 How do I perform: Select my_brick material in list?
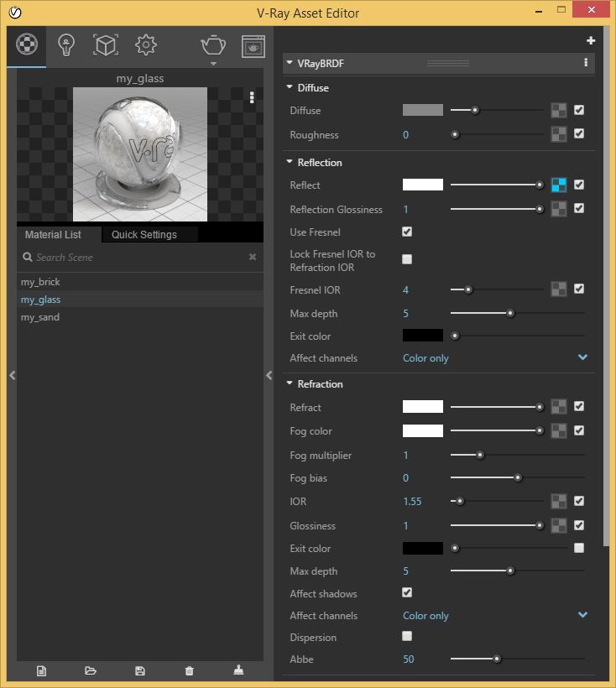[140, 282]
